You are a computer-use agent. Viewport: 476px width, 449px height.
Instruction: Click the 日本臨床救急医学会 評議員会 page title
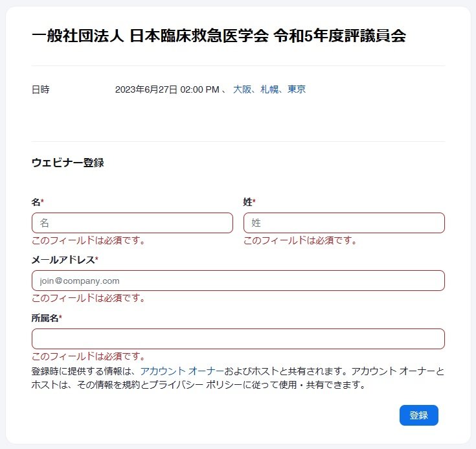click(x=219, y=36)
